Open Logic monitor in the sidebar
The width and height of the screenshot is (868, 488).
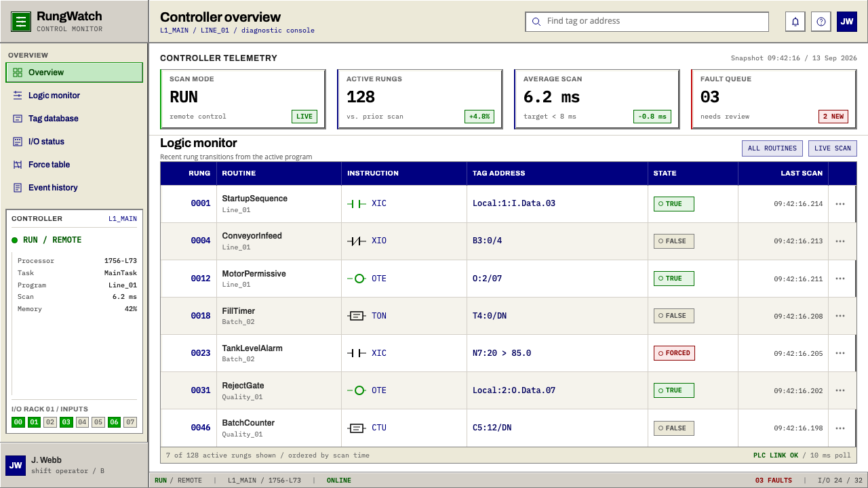coord(75,96)
